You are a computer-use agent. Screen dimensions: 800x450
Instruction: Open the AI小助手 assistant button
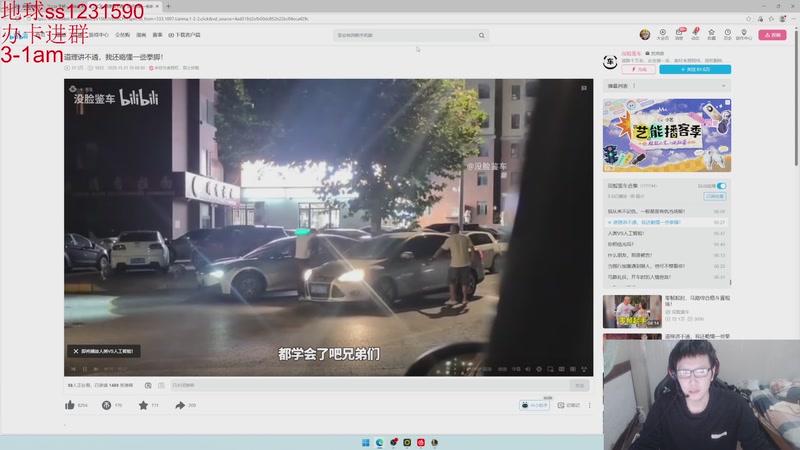535,405
